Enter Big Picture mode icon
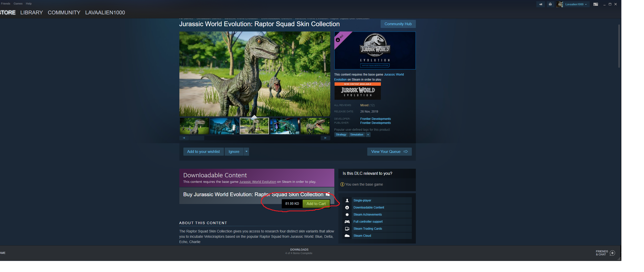The height and width of the screenshot is (272, 644). click(595, 4)
